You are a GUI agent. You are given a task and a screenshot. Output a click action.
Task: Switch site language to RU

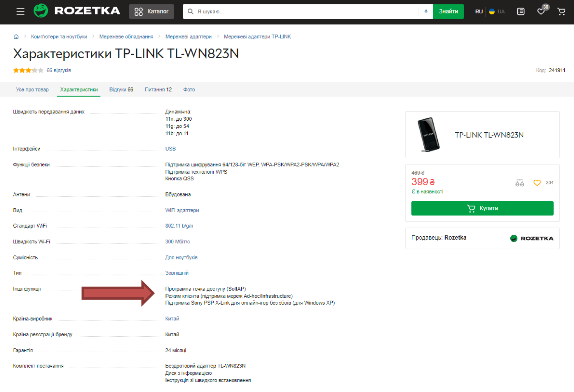[x=479, y=12]
